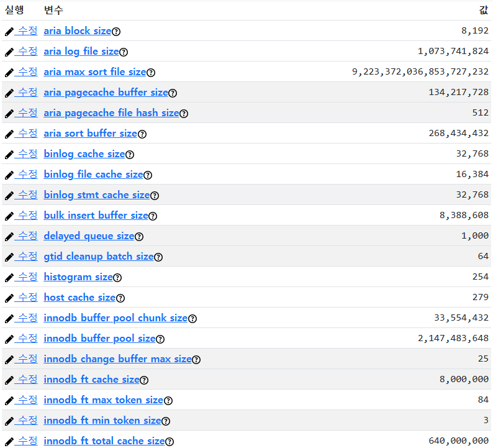Select value 1,073,741,824
Image resolution: width=493 pixels, height=448 pixels.
(x=453, y=52)
